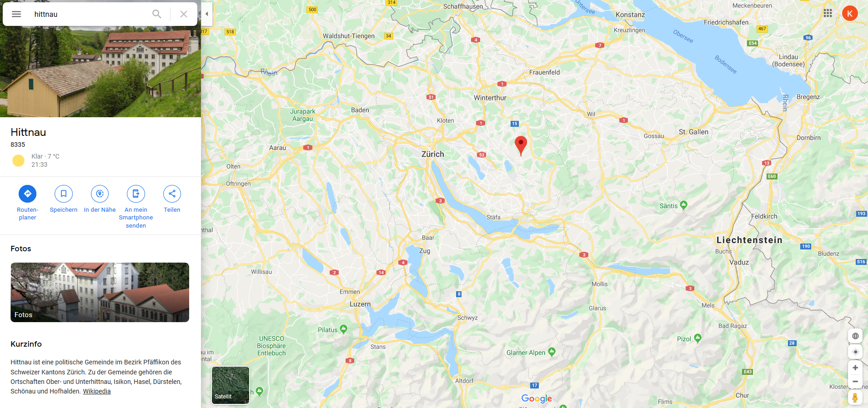Open Routenplaner directions

28,194
